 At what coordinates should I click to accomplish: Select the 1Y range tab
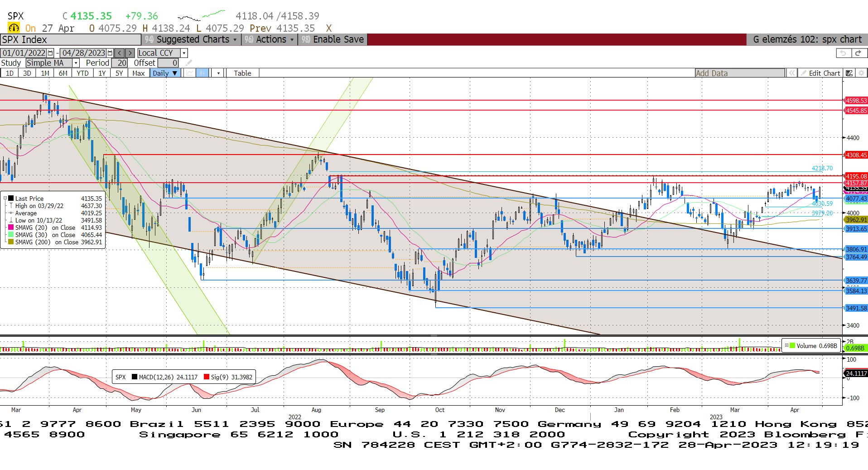pyautogui.click(x=102, y=73)
